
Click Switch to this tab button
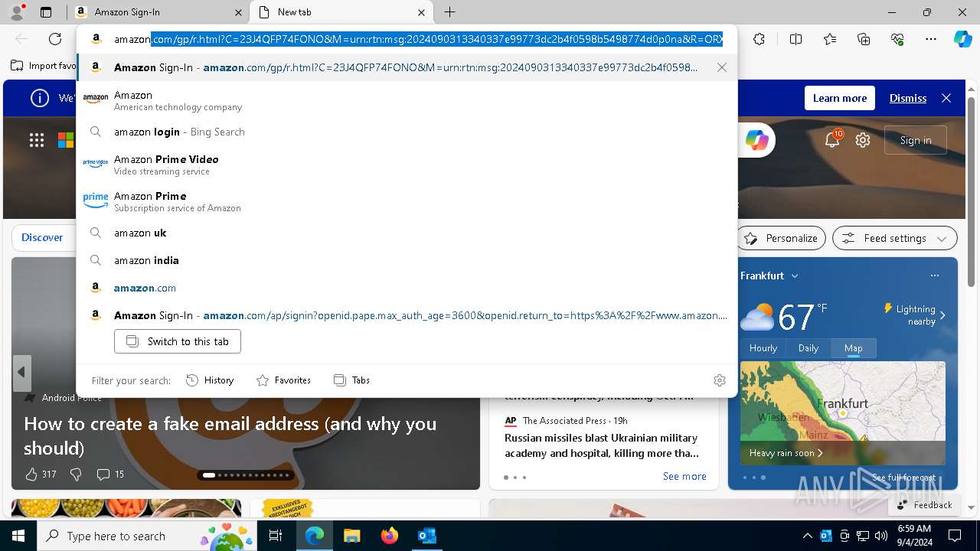(178, 341)
